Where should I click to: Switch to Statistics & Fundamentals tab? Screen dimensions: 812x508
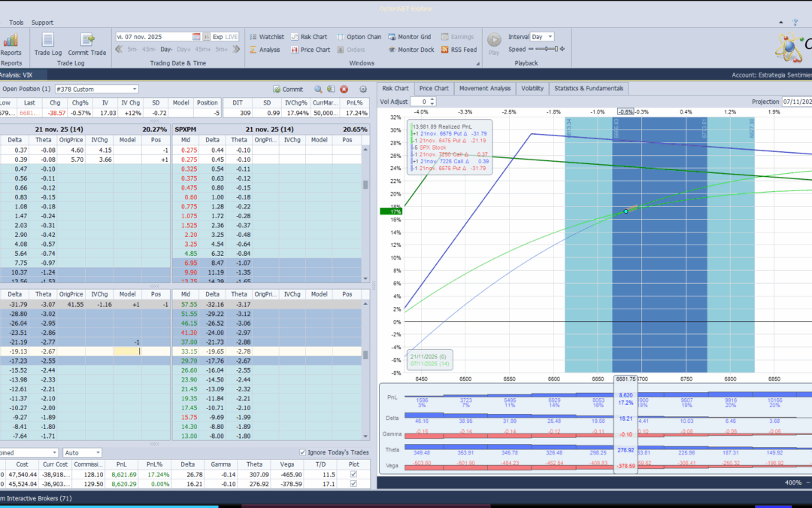[589, 89]
